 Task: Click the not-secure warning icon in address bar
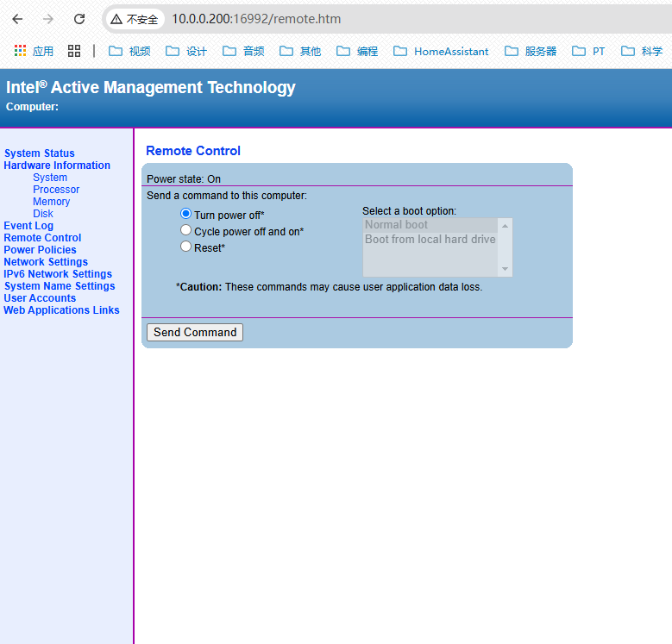click(x=116, y=19)
